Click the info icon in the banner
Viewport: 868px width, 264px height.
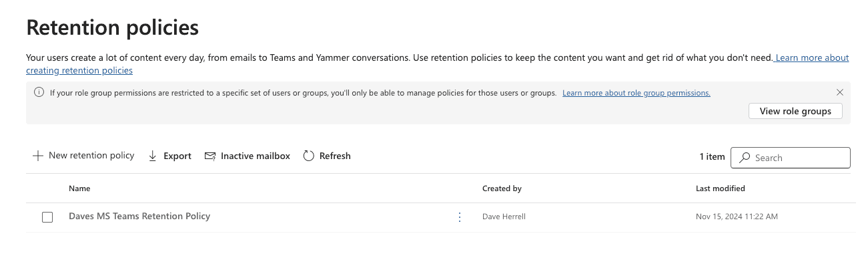pos(39,92)
